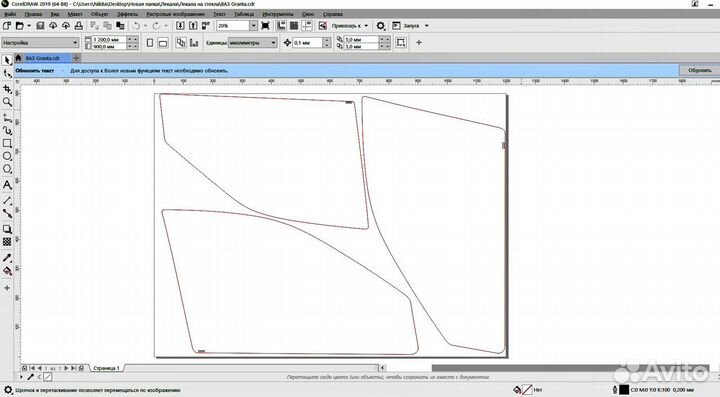Choose the Transparency checkerboard tool
720x397 pixels.
click(7, 241)
